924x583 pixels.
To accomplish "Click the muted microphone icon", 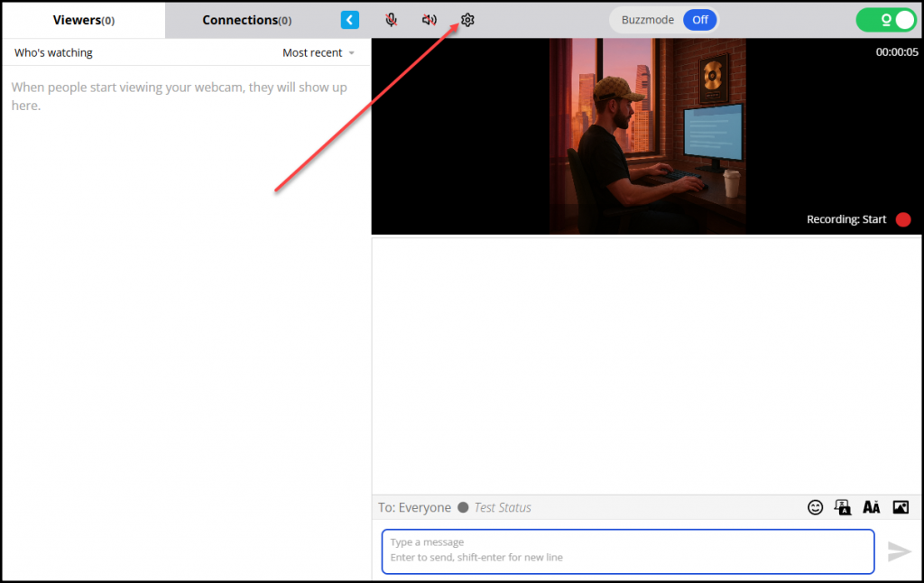I will pos(392,20).
